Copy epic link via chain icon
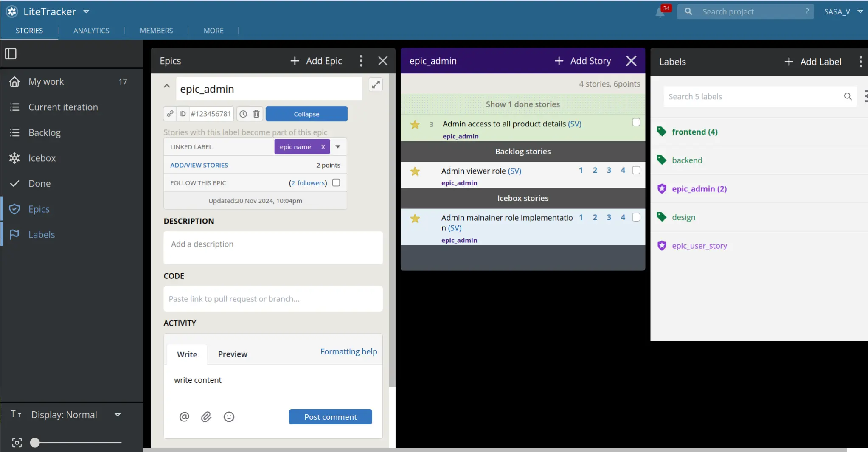 (170, 114)
